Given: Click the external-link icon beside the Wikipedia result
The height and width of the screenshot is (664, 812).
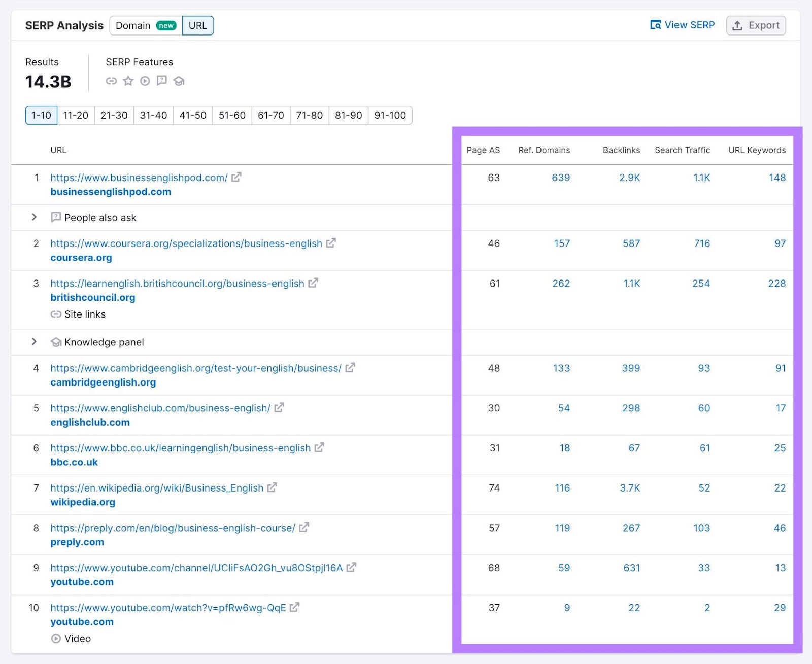Looking at the screenshot, I should click(273, 487).
